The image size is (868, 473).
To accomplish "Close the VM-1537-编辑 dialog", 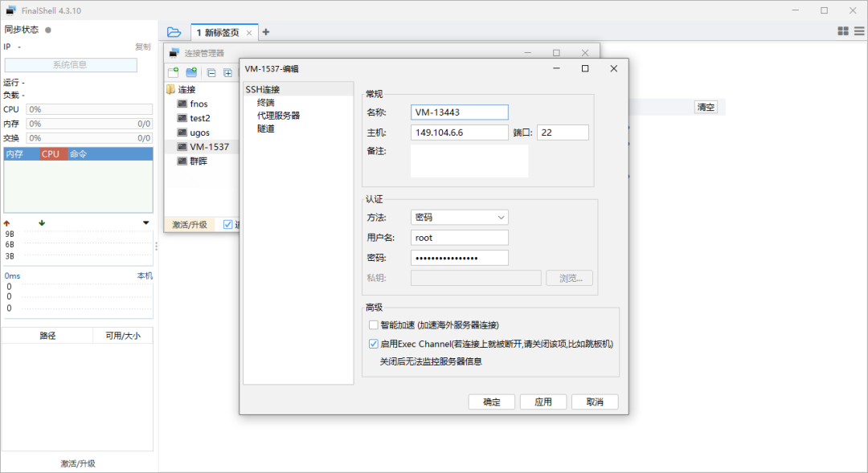I will [613, 68].
